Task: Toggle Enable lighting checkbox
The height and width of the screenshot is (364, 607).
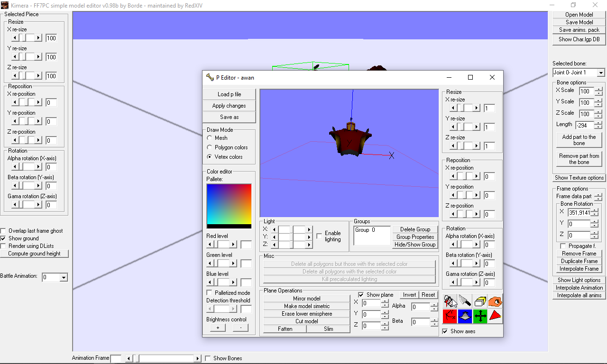Action: pos(319,236)
